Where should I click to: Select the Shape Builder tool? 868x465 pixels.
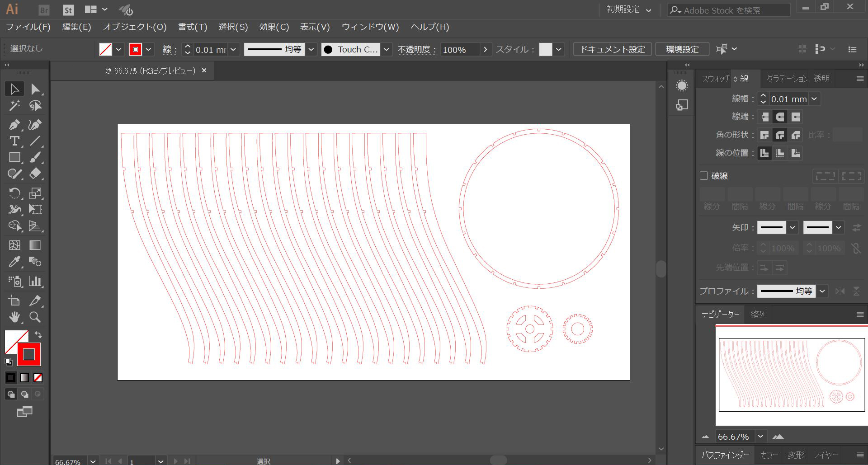(14, 226)
